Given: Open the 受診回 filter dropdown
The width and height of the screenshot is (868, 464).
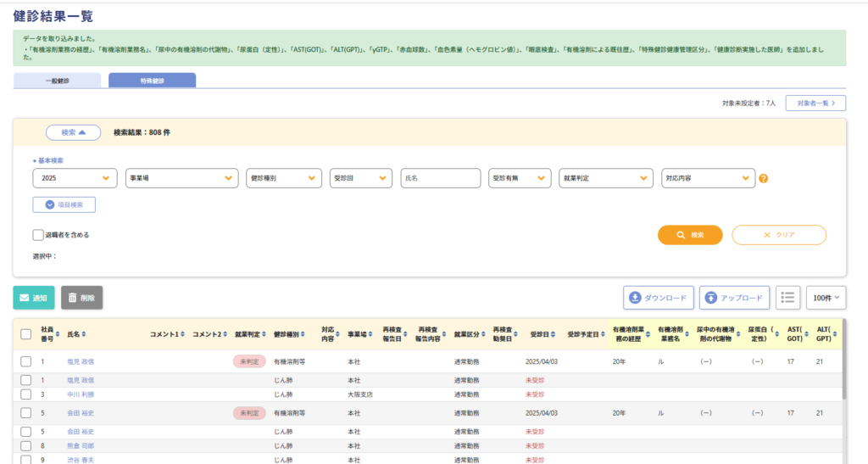Looking at the screenshot, I should coord(361,178).
